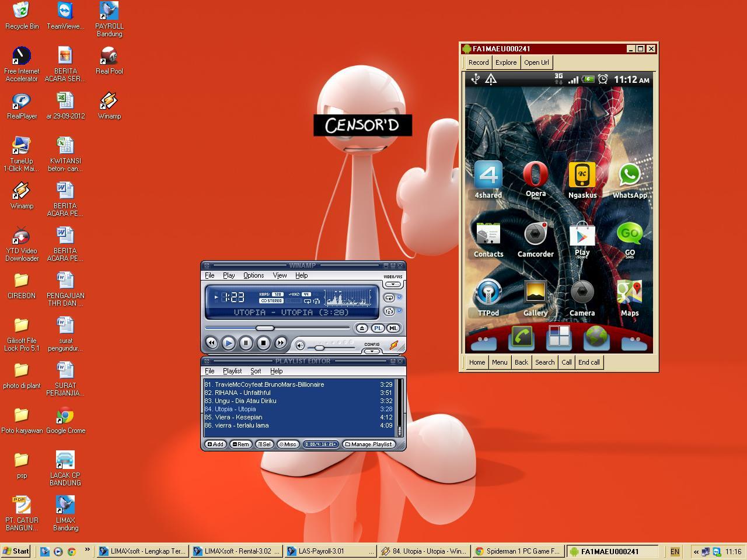The width and height of the screenshot is (747, 560).
Task: Skip to next track in Winamp
Action: click(x=281, y=344)
